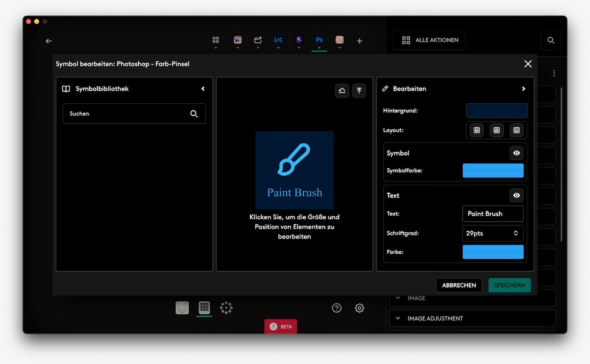This screenshot has width=590, height=364.
Task: Click the Abbrechen button
Action: [x=459, y=285]
